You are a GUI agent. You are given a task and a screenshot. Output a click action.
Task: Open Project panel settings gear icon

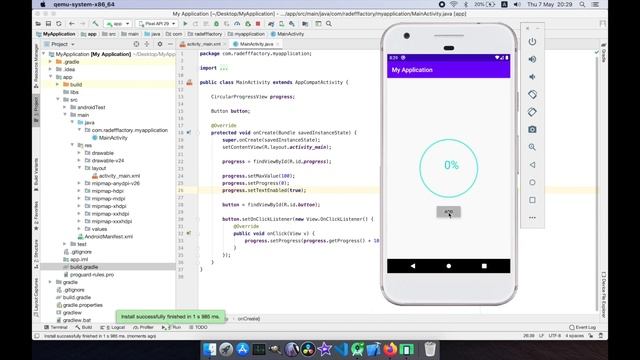(160, 44)
